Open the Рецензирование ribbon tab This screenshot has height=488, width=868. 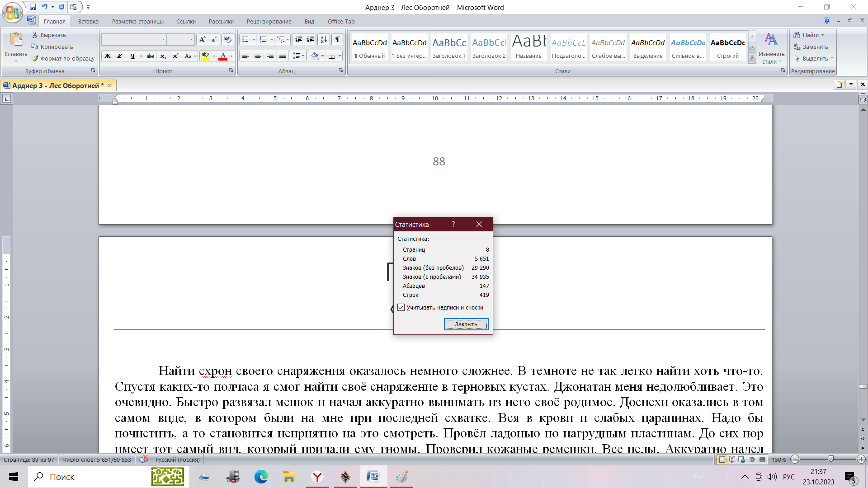click(269, 21)
